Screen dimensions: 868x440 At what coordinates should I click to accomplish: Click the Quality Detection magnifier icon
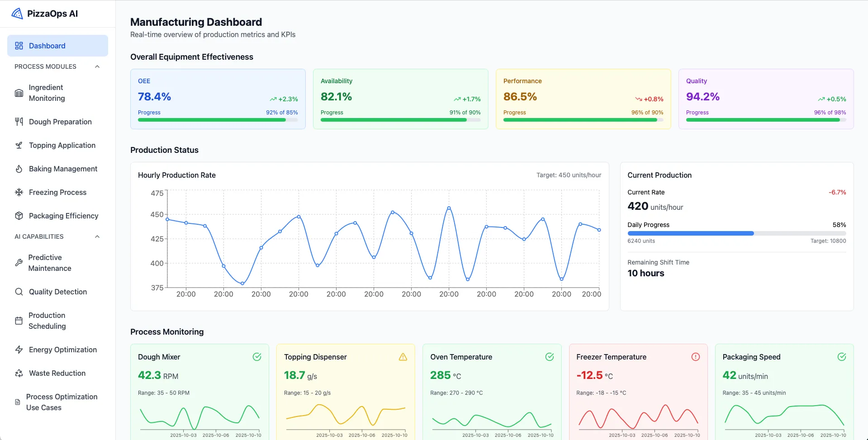19,292
